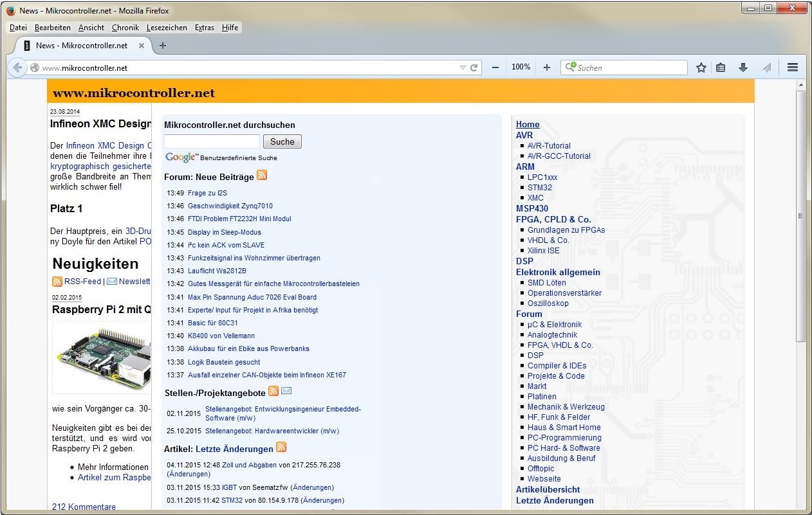The width and height of the screenshot is (812, 515).
Task: Click the Mikrocontroller.net site search field
Action: point(212,141)
